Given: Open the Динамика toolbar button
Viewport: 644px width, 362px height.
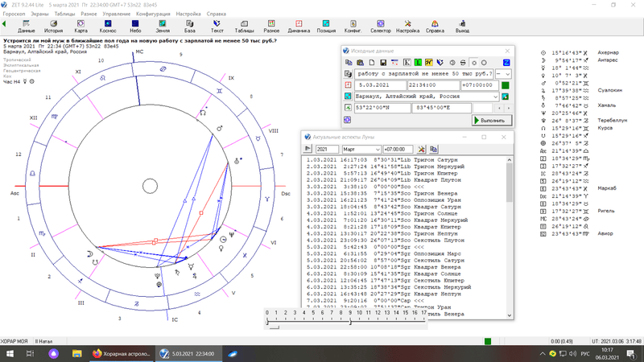Looking at the screenshot, I should point(298,26).
